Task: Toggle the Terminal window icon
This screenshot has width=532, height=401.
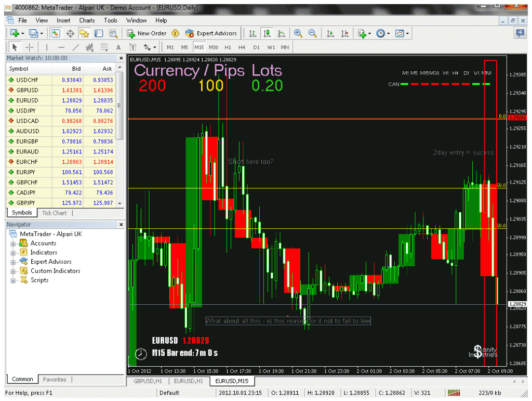Action: pos(99,33)
